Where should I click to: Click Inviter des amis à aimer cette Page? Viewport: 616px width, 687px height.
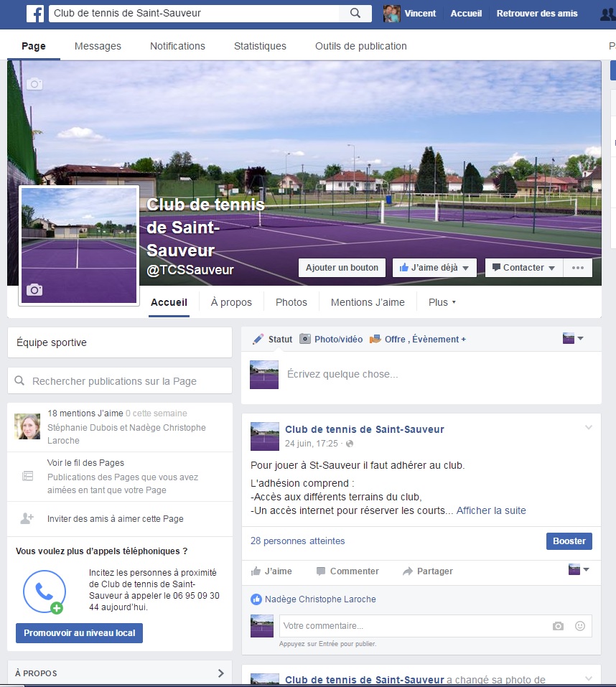115,519
